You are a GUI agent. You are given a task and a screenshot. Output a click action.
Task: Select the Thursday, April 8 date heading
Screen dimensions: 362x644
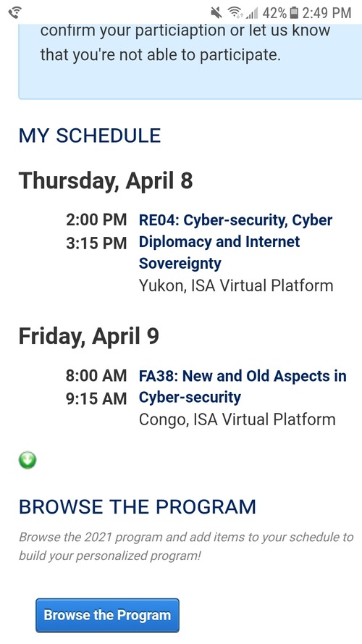106,180
